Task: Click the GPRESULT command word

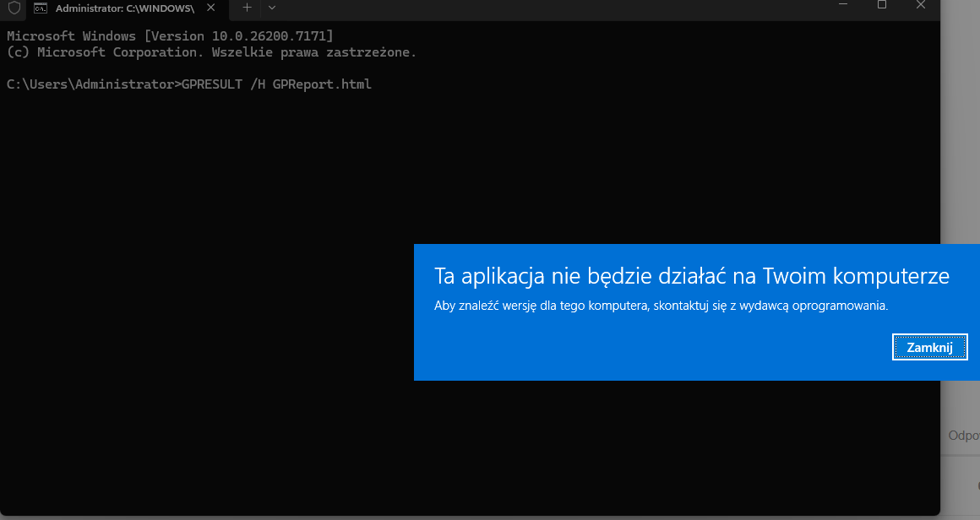Action: click(x=211, y=84)
